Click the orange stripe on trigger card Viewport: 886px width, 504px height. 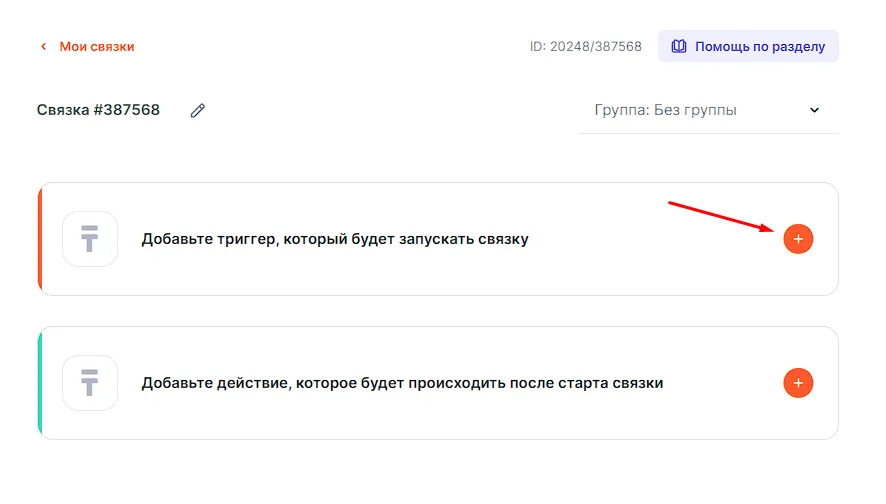pos(40,239)
